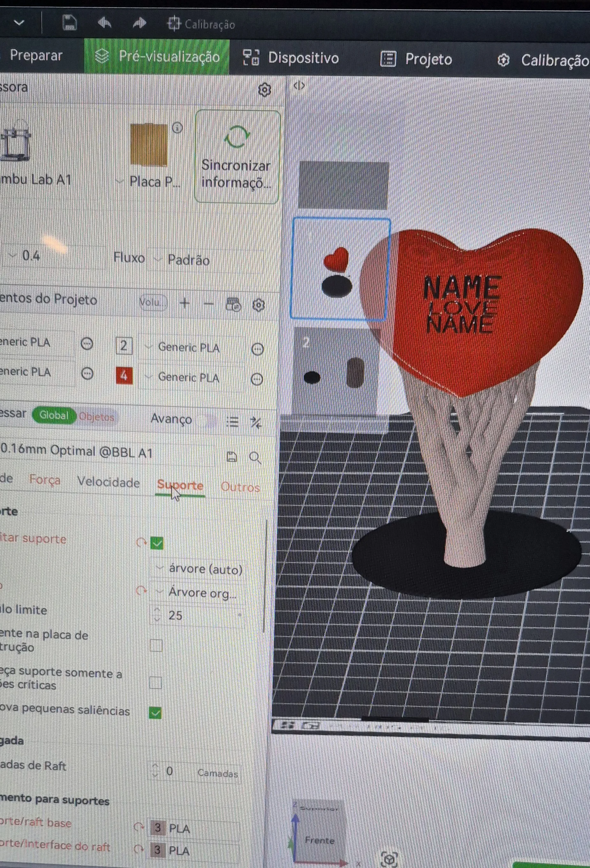Open filament 2 Generic PLA dropdown
Viewport: 590px width, 868px height.
[x=191, y=347]
